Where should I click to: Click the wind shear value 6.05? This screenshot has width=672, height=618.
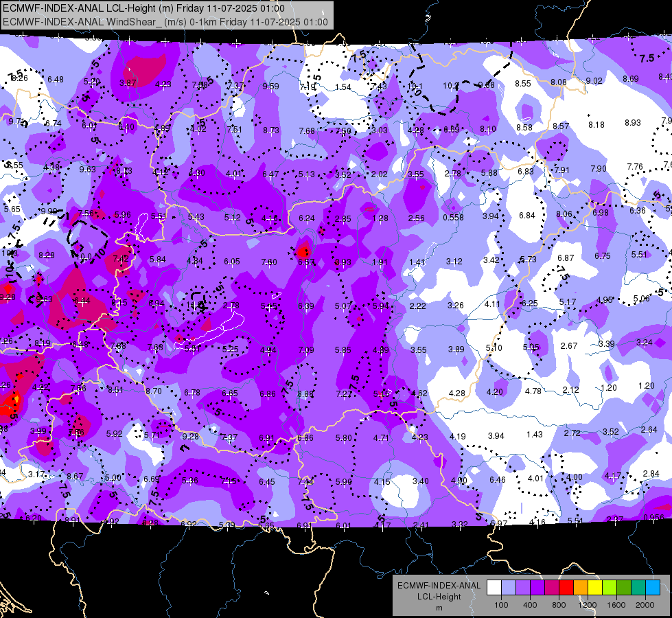(232, 262)
